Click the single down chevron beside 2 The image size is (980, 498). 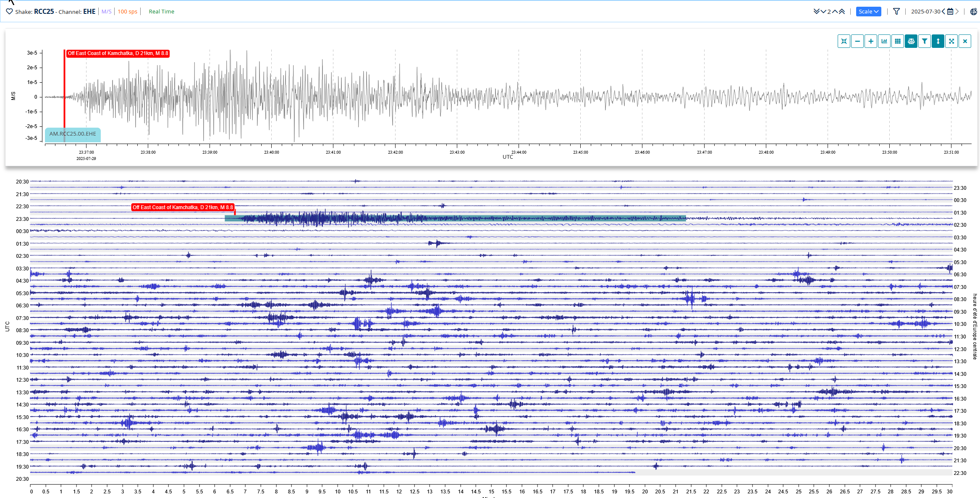823,12
